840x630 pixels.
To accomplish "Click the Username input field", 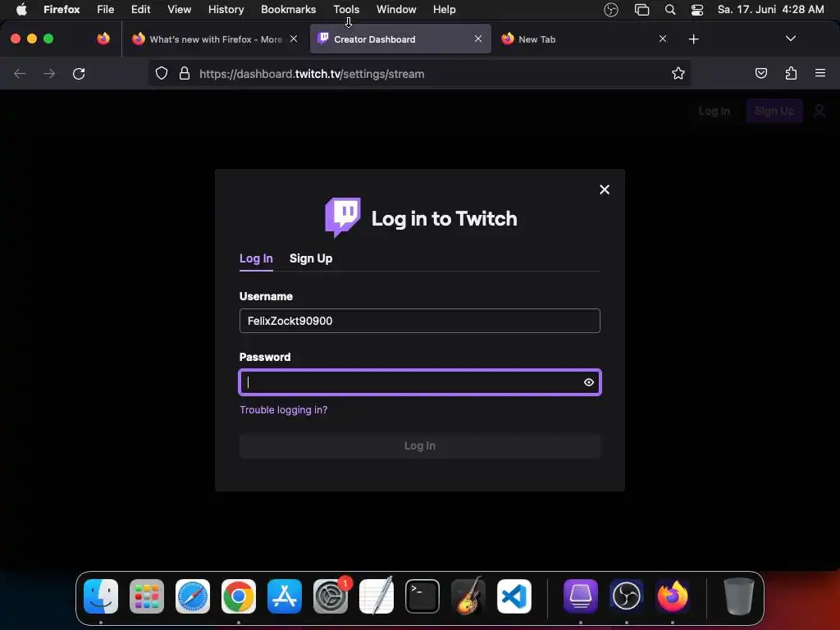I will pyautogui.click(x=419, y=321).
